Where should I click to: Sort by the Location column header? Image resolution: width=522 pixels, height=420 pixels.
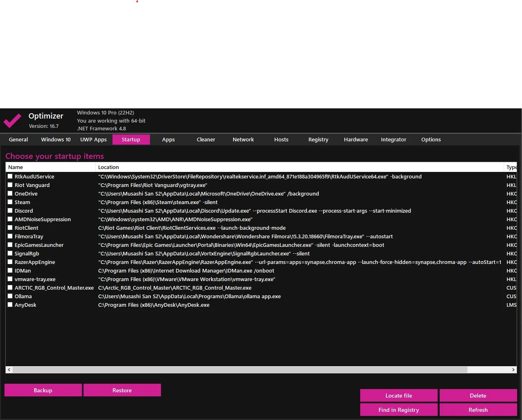pos(300,167)
